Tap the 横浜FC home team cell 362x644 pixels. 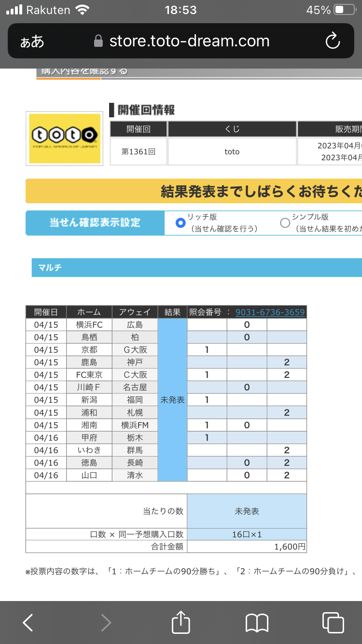(89, 325)
